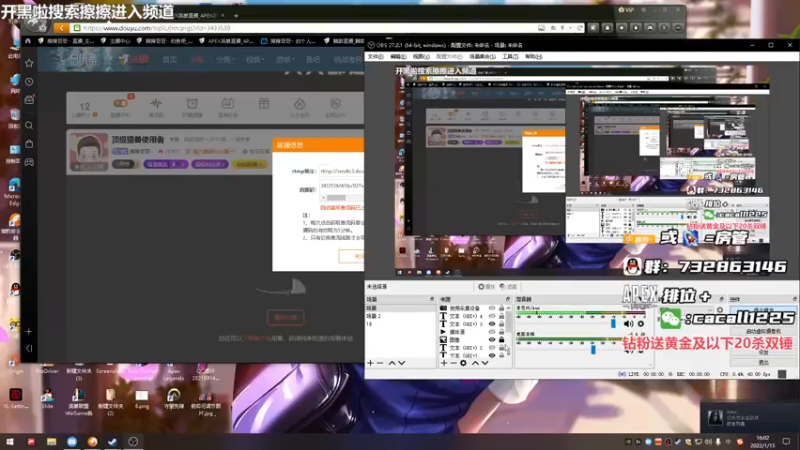800x450 pixels.
Task: Pop out the OBS scenes dock panel
Action: [432, 299]
